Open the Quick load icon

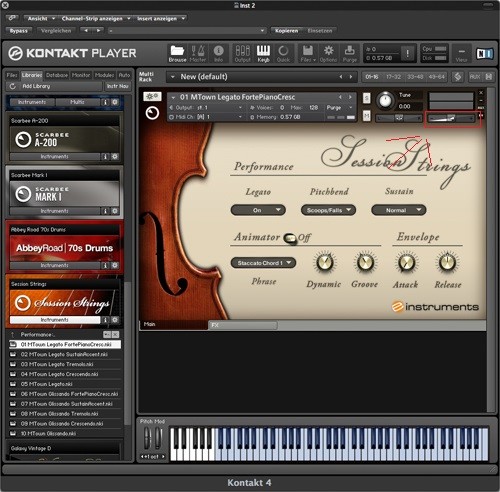point(283,53)
